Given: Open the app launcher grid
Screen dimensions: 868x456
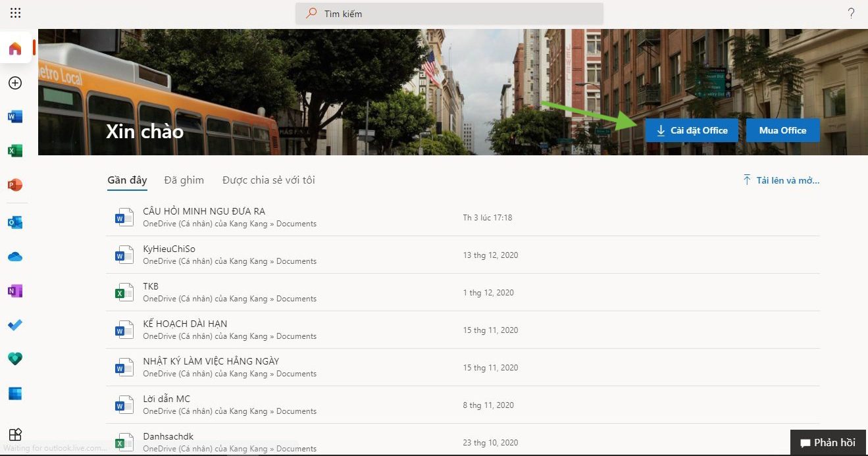Looking at the screenshot, I should [15, 13].
